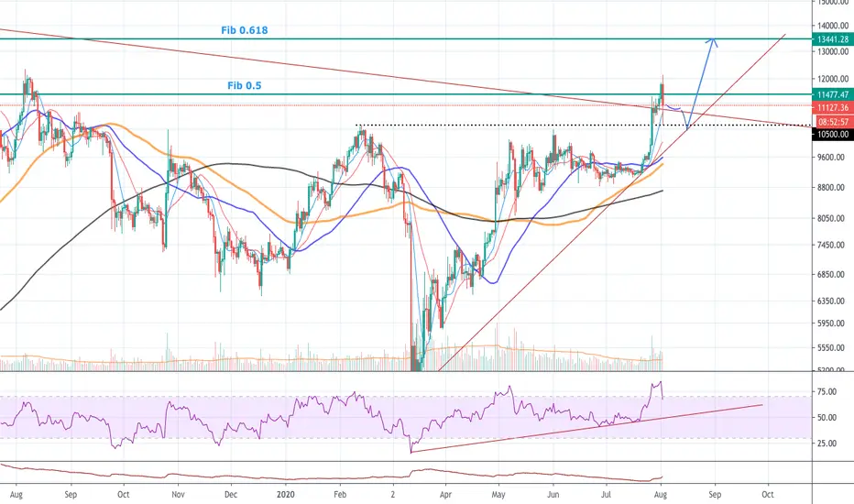Click the black 10500.00 price tag
The width and height of the screenshot is (854, 504).
[x=833, y=134]
